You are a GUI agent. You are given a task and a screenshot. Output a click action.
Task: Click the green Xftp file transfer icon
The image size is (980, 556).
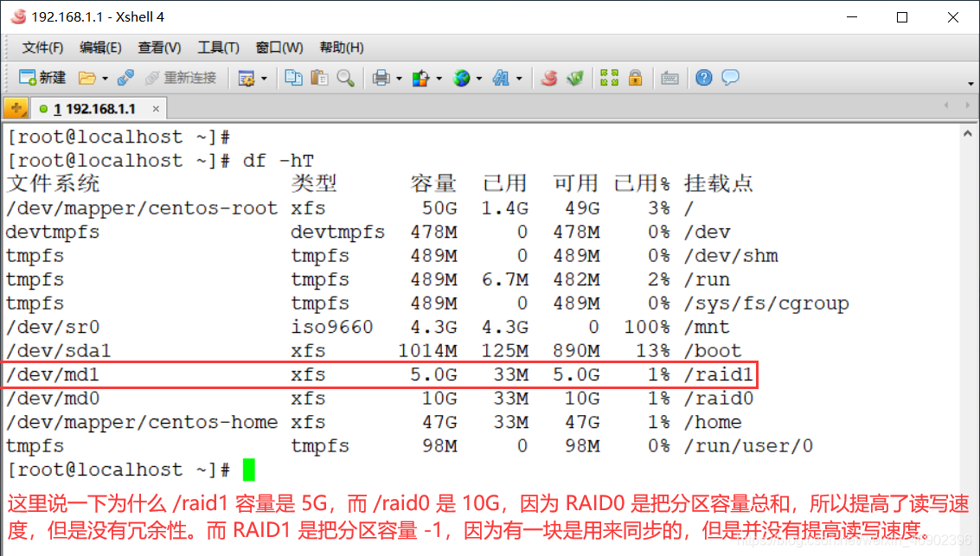click(574, 78)
